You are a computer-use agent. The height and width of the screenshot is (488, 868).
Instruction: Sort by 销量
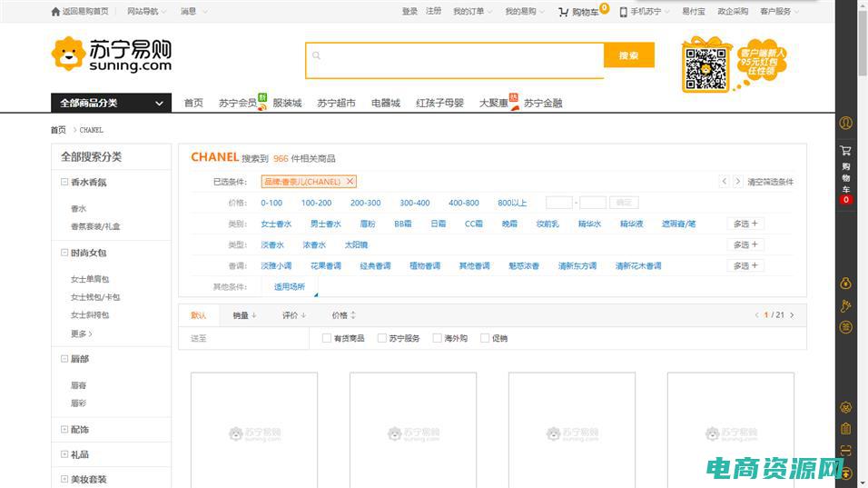coord(244,315)
